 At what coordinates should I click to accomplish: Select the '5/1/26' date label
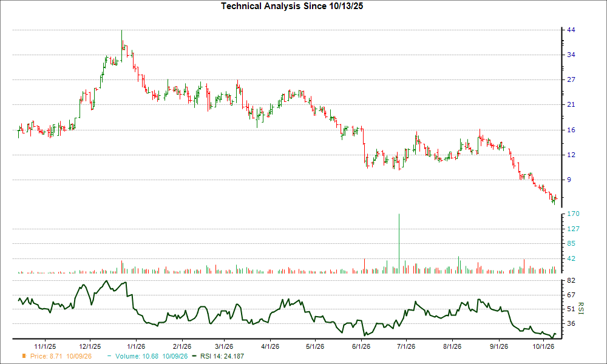tap(315, 346)
